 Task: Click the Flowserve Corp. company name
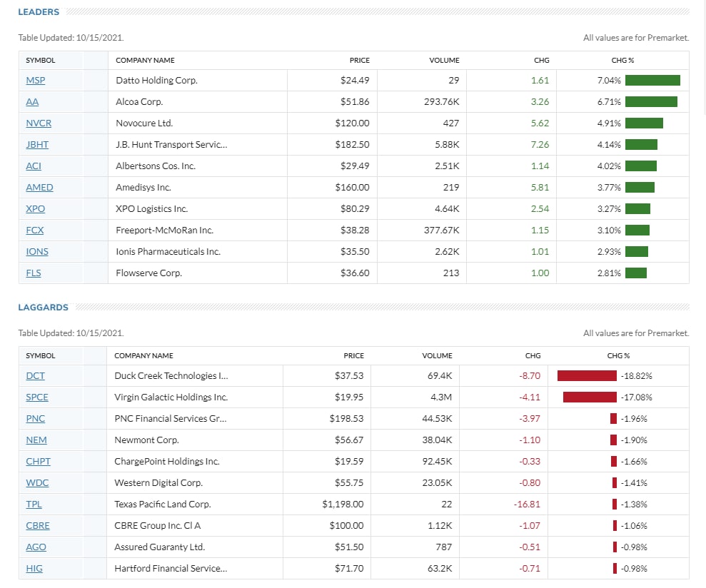tap(148, 273)
